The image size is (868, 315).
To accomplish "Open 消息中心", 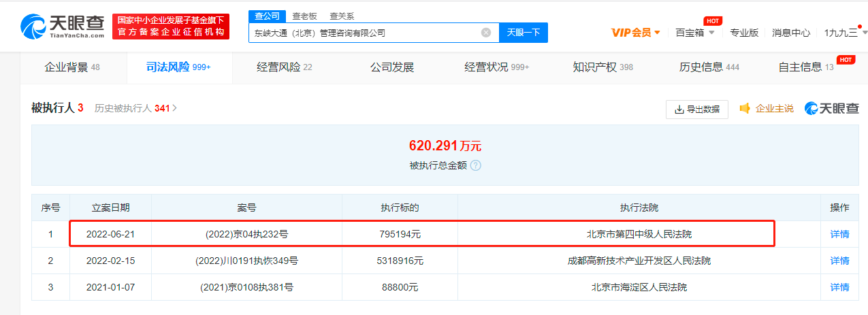I will click(791, 33).
